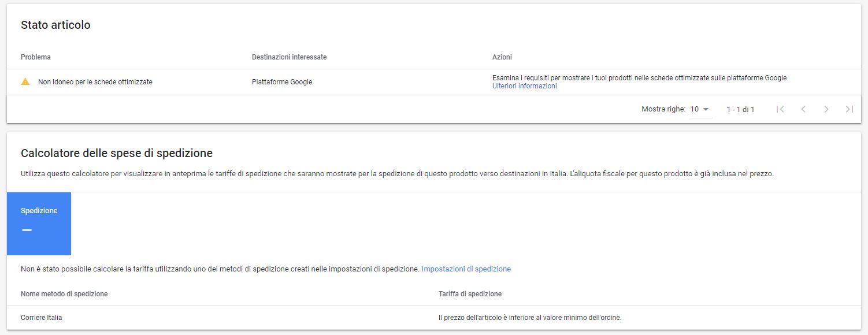This screenshot has height=335, width=868.
Task: Click the Stato articolo heading
Action: pyautogui.click(x=55, y=25)
